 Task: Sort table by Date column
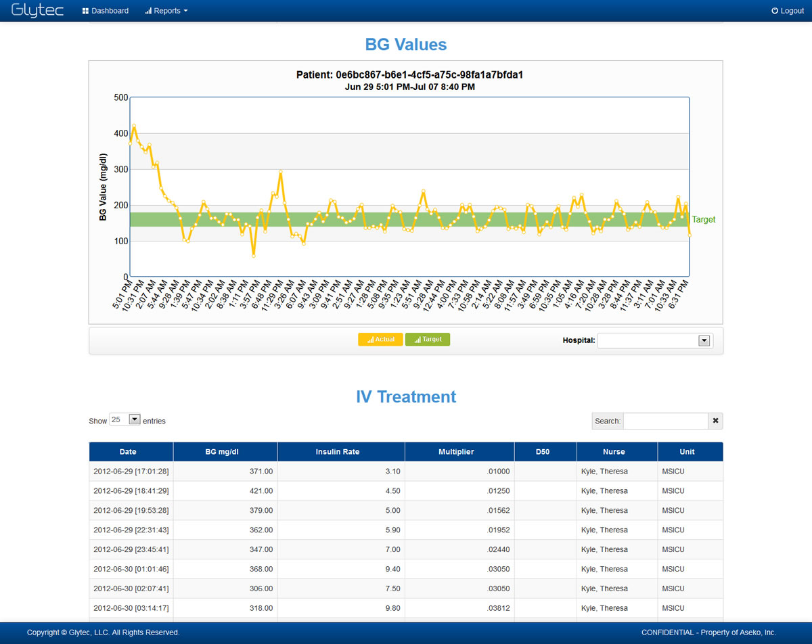[131, 452]
